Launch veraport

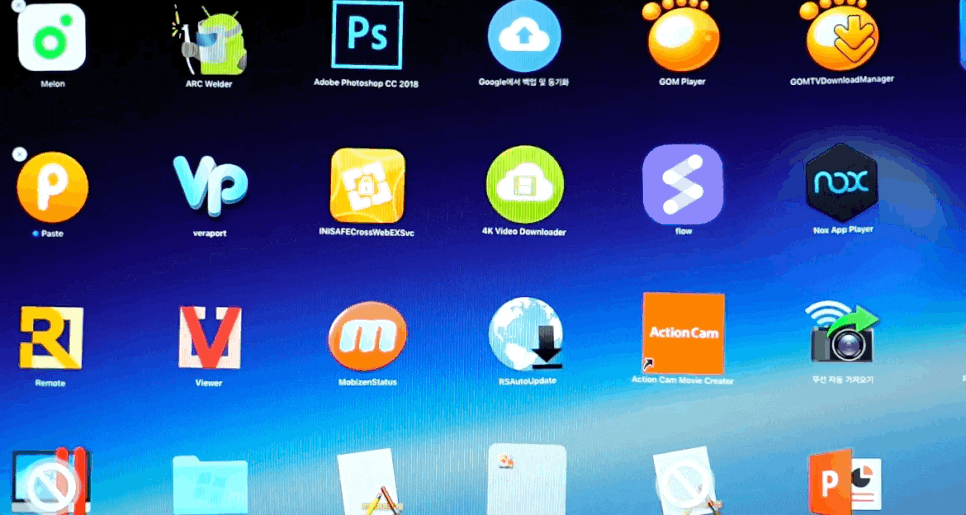coord(210,185)
